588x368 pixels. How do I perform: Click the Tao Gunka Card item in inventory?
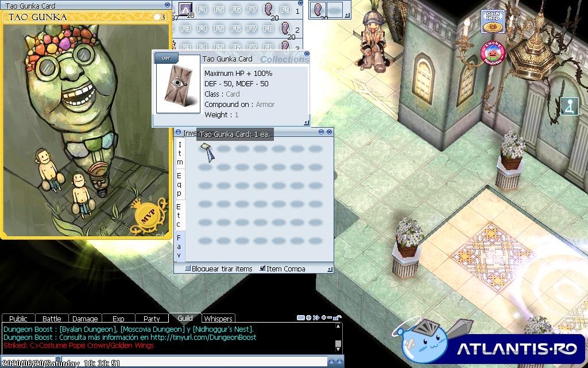click(205, 148)
